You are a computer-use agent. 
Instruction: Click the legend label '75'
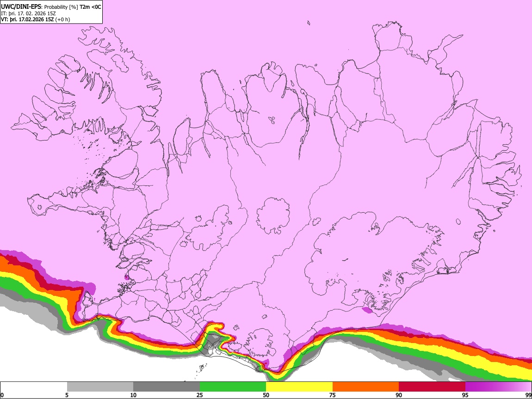333,395
